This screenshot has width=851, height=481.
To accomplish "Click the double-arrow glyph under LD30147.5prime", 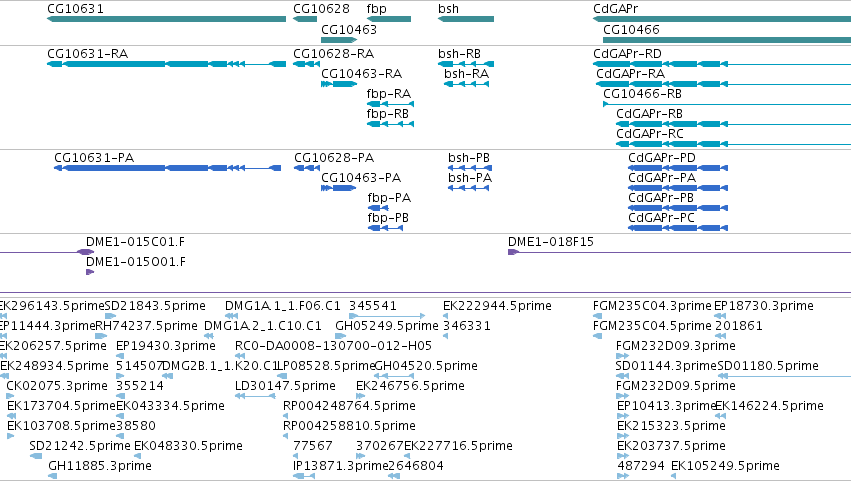I will [255, 396].
